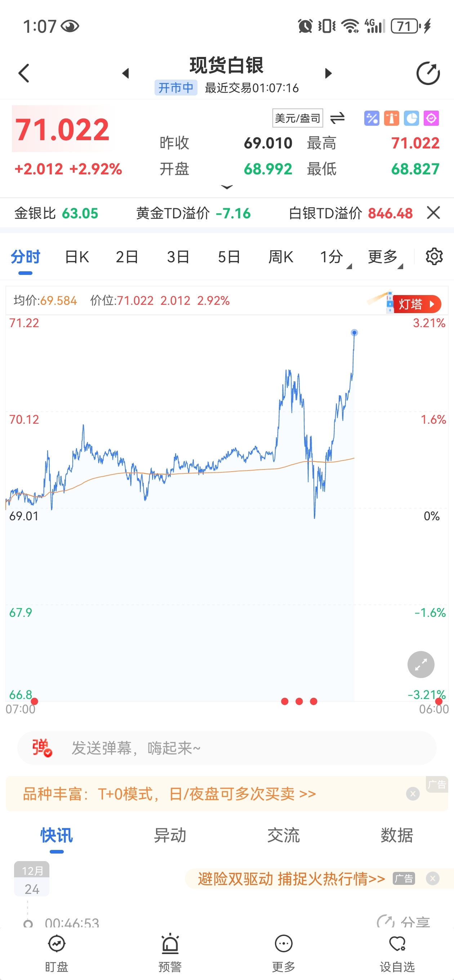Switch to the 日K chart tab

(77, 258)
